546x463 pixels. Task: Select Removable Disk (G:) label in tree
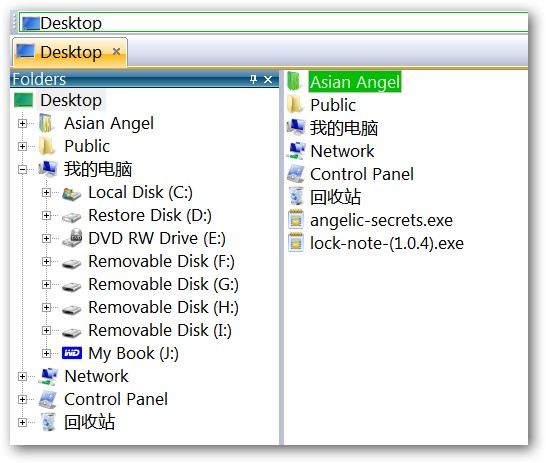pos(163,284)
